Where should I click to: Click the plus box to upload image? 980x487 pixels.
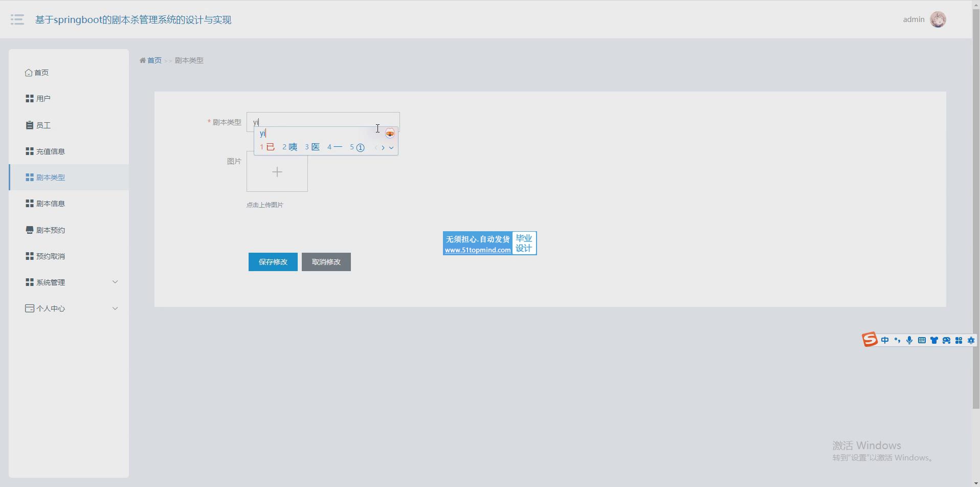pos(277,171)
